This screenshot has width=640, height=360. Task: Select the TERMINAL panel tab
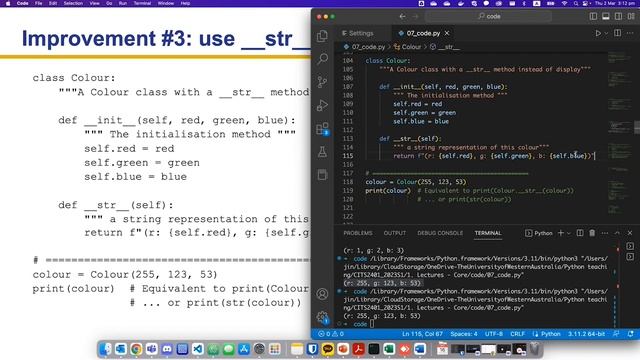click(488, 233)
